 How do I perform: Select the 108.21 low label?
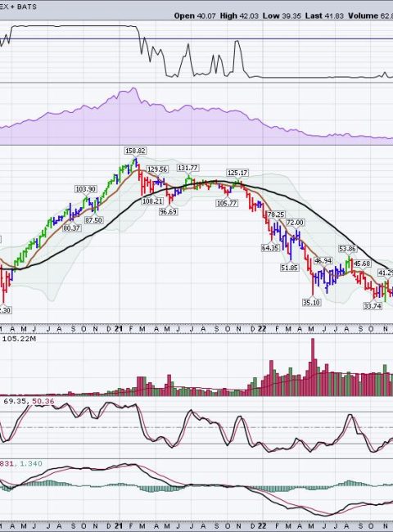click(152, 201)
